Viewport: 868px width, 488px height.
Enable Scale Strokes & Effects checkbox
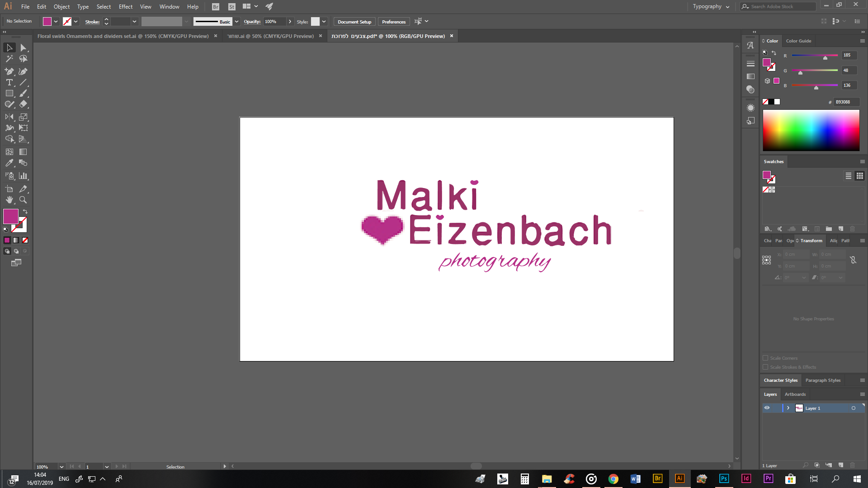click(x=765, y=367)
